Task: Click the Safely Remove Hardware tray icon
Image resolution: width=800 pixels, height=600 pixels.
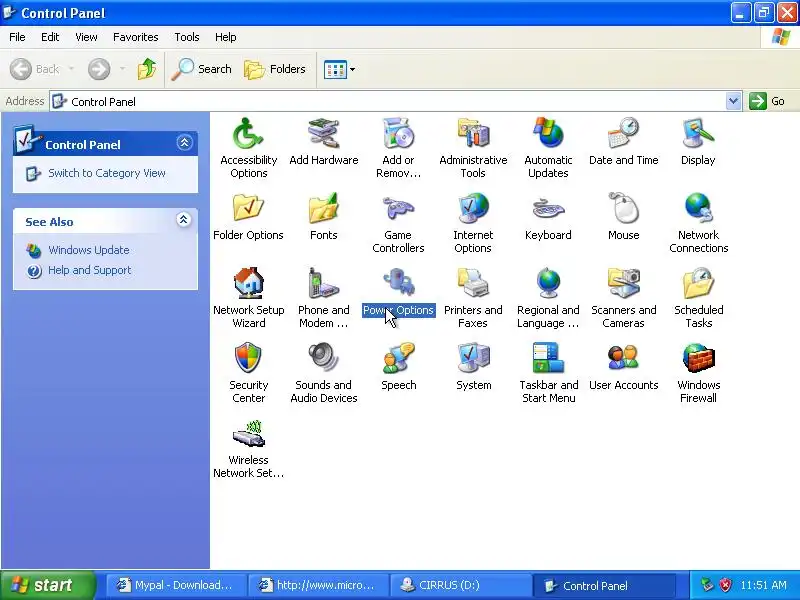Action: tap(707, 585)
